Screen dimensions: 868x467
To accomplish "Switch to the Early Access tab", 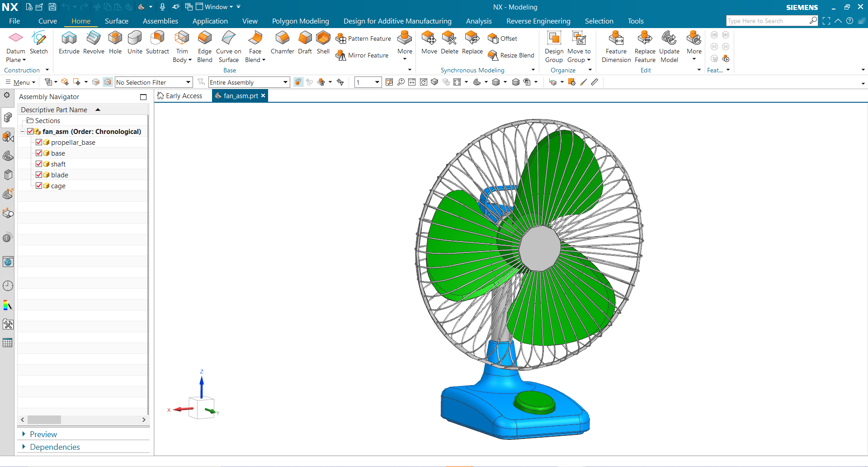I will [x=180, y=96].
